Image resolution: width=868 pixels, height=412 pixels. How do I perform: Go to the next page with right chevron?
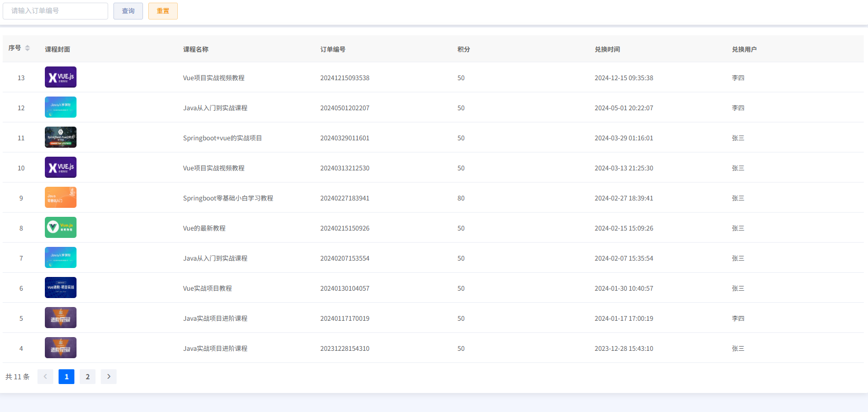pos(109,377)
